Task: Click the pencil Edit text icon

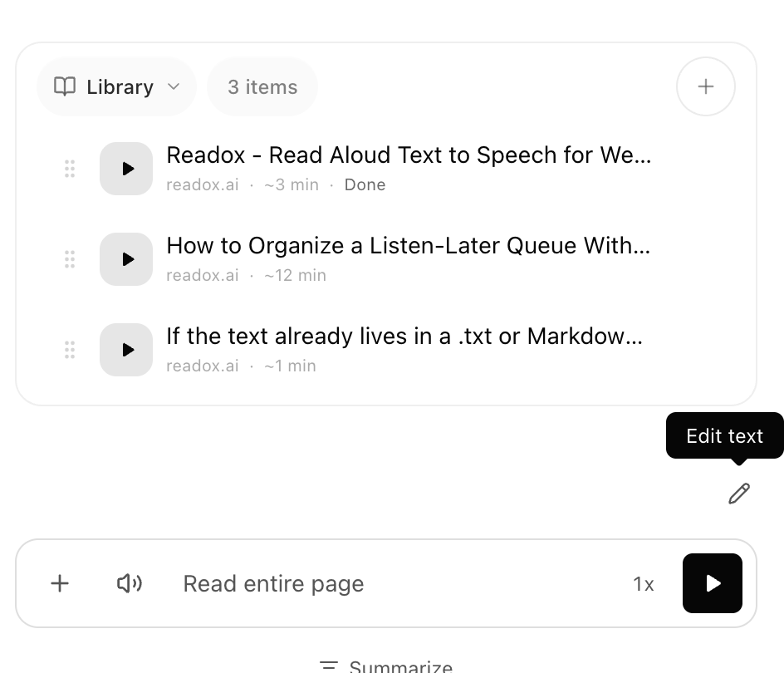Action: 738,493
